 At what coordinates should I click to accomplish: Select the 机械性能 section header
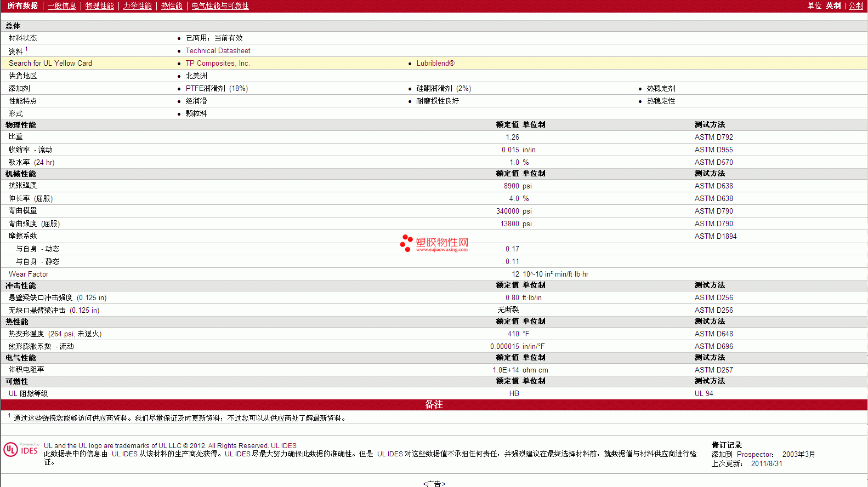point(21,174)
